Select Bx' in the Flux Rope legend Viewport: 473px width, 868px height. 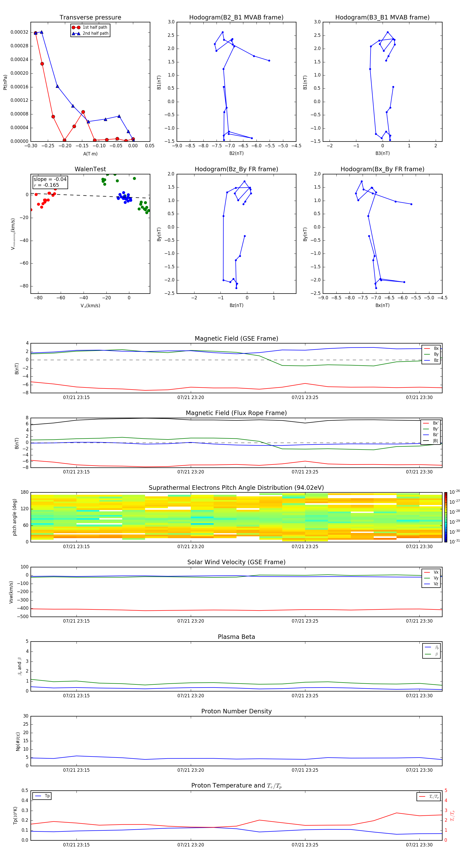click(x=431, y=423)
